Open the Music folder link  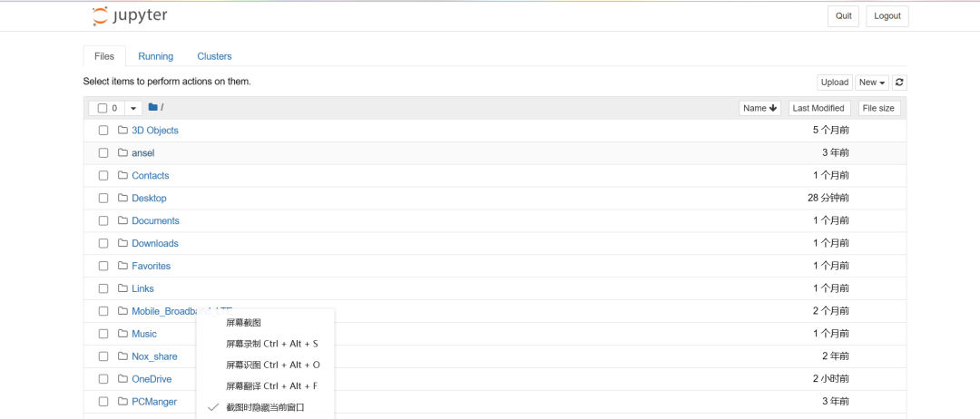click(x=144, y=334)
